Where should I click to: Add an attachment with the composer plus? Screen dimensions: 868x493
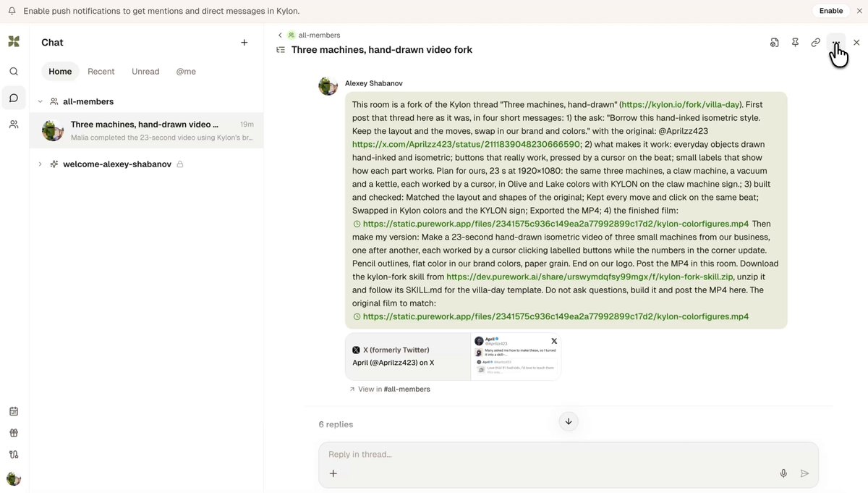333,473
